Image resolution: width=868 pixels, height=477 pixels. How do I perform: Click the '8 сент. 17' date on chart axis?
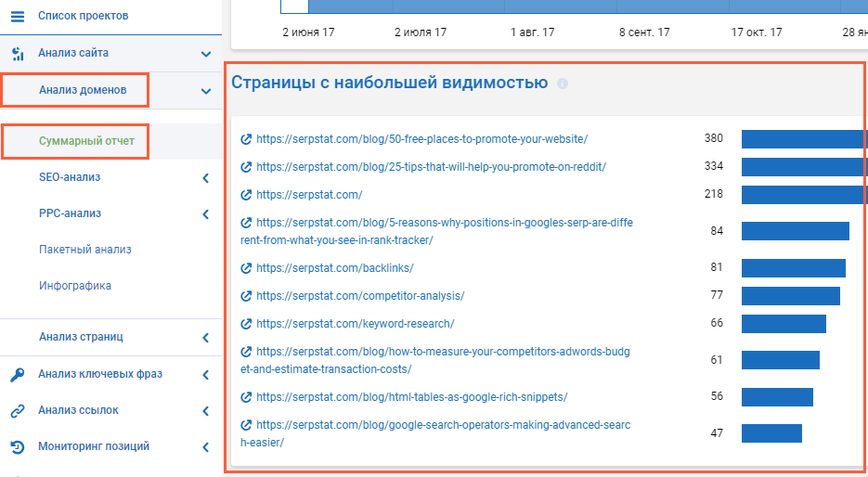(644, 32)
